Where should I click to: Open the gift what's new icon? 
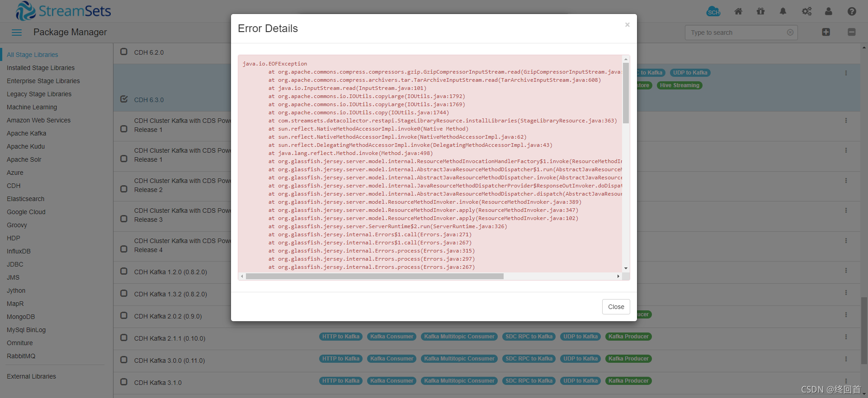[760, 11]
